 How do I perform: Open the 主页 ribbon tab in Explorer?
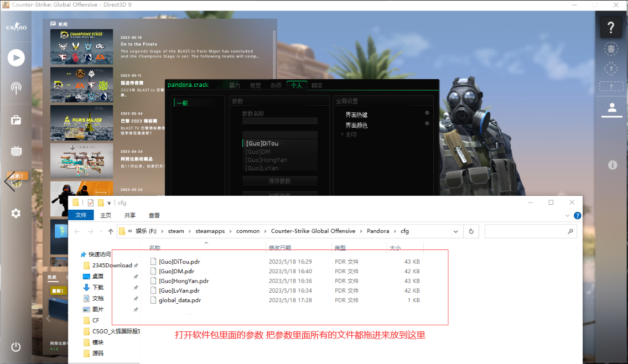[106, 215]
